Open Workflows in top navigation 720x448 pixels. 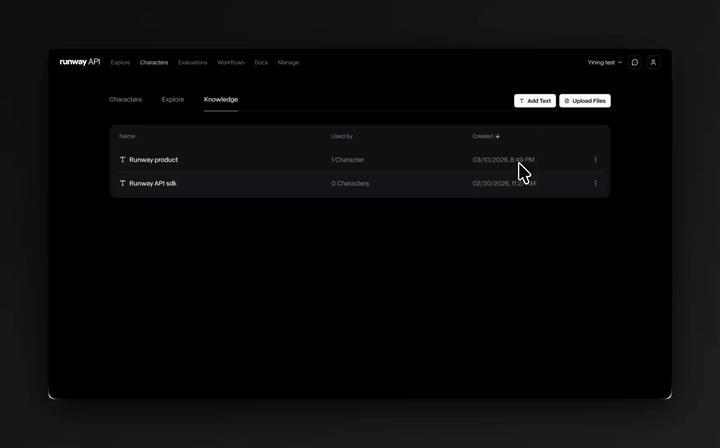coord(231,62)
